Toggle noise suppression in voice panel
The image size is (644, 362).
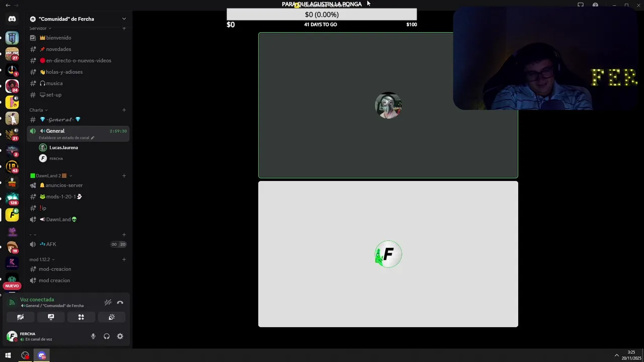108,302
